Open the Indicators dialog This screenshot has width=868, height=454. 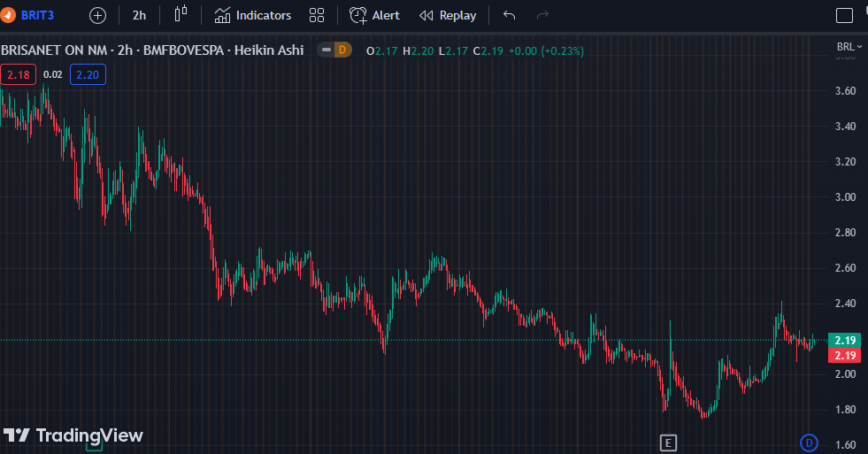tap(252, 15)
